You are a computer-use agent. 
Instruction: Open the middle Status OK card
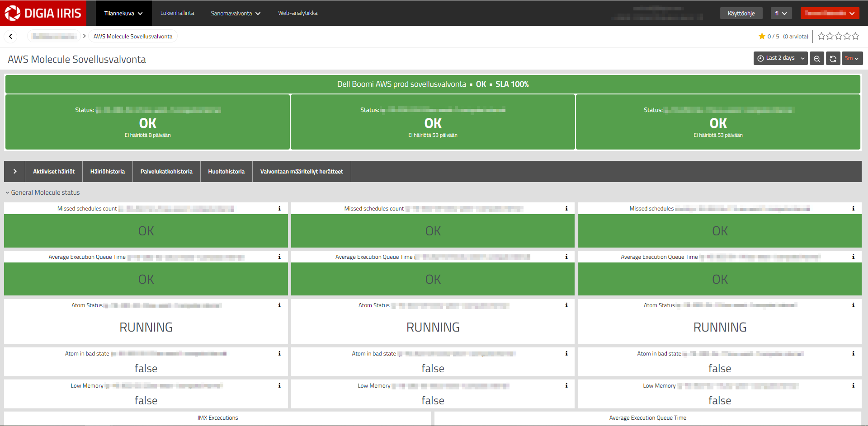coord(433,122)
